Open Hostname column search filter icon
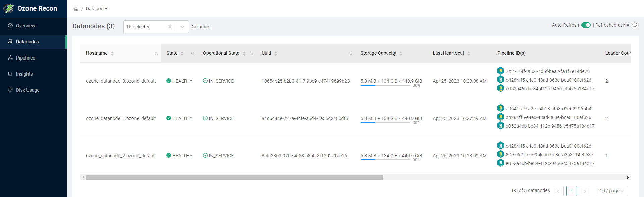This screenshot has height=197, width=644. point(156,54)
